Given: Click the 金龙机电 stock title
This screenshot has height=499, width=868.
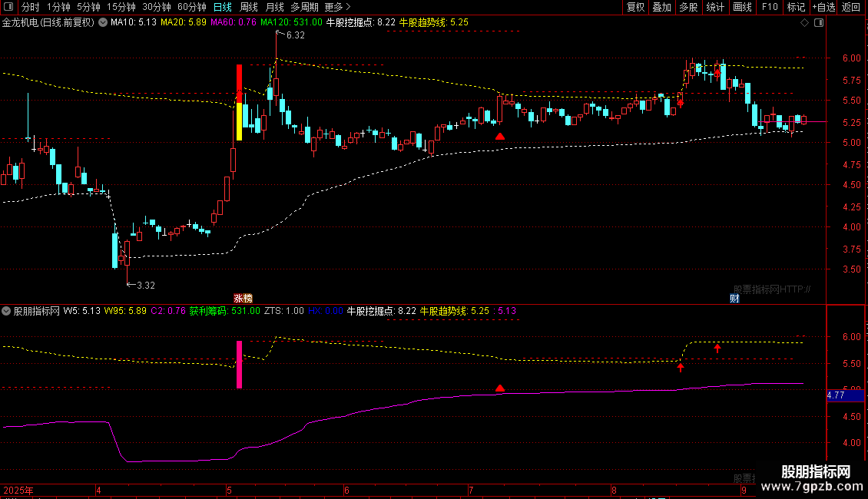Looking at the screenshot, I should (x=48, y=23).
